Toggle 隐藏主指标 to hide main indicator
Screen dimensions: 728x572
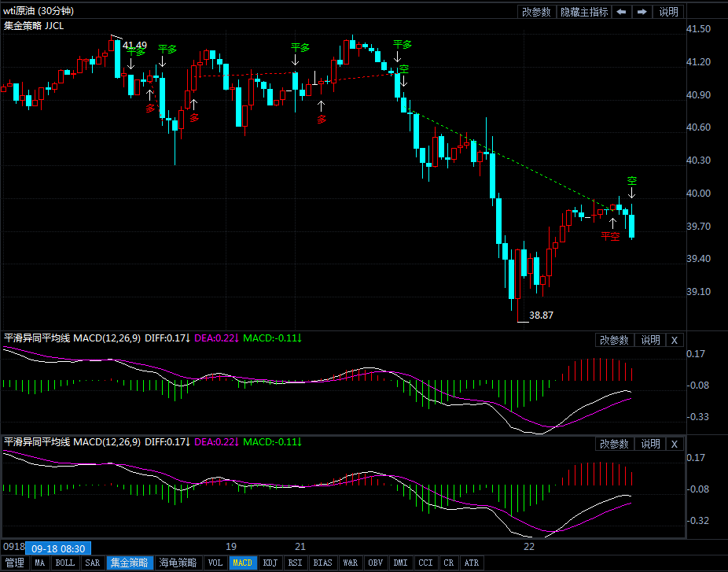(583, 12)
